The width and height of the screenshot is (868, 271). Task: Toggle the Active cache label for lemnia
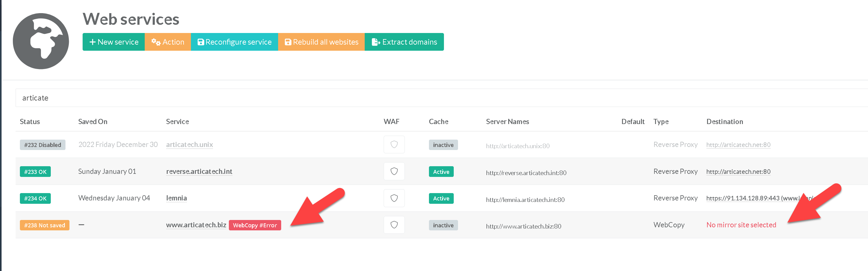(441, 198)
